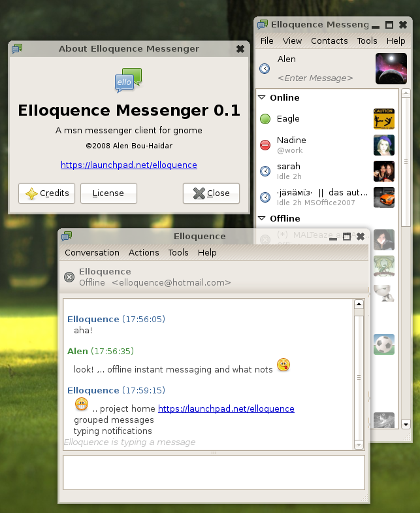
Task: Click Eagle's green online status icon
Action: point(265,119)
